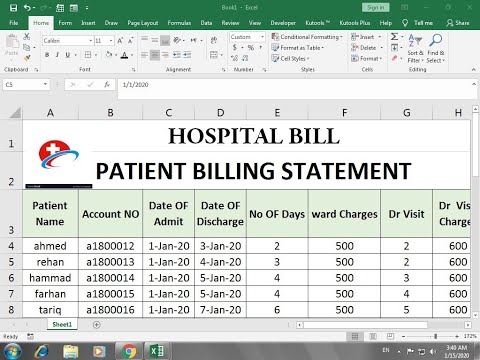This screenshot has height=360, width=480.
Task: Decrease font size with the smaller A
Action: click(x=130, y=41)
